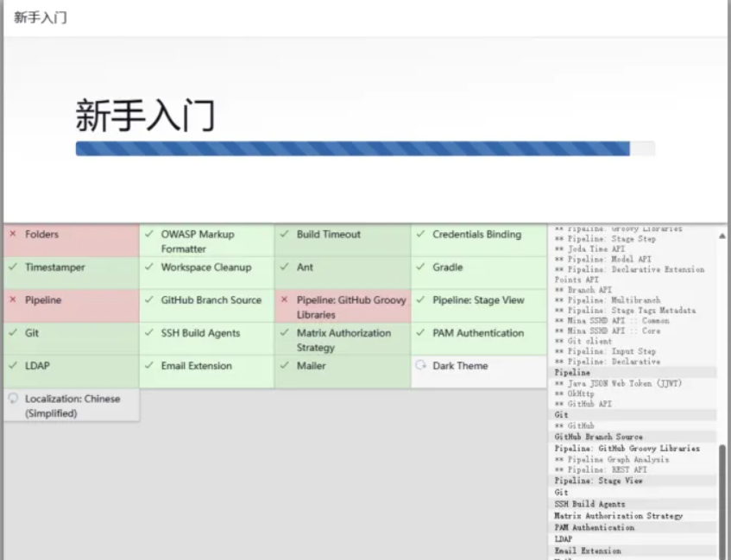Click the 'Pipeline: Stage View' log entry
The height and width of the screenshot is (560, 731).
598,481
